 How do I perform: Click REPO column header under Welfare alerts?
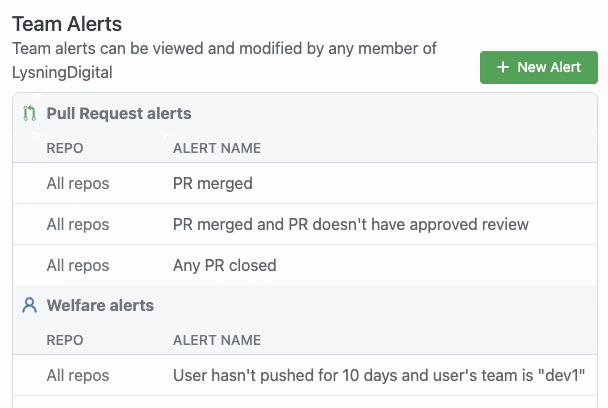coord(65,340)
